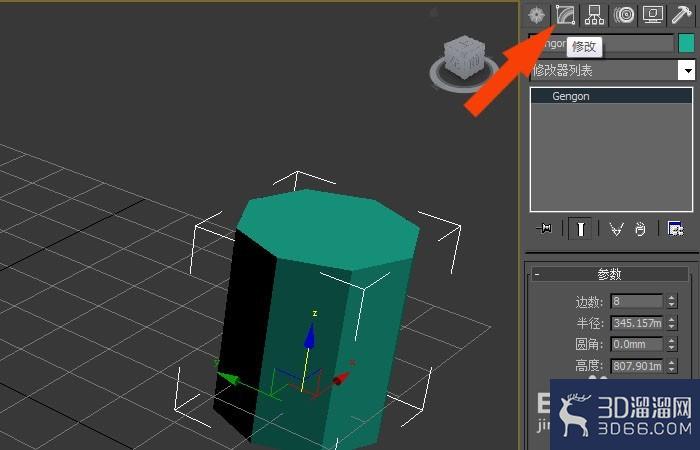Click the octagonal top face of Gengon
This screenshot has width=700, height=450.
(328, 227)
